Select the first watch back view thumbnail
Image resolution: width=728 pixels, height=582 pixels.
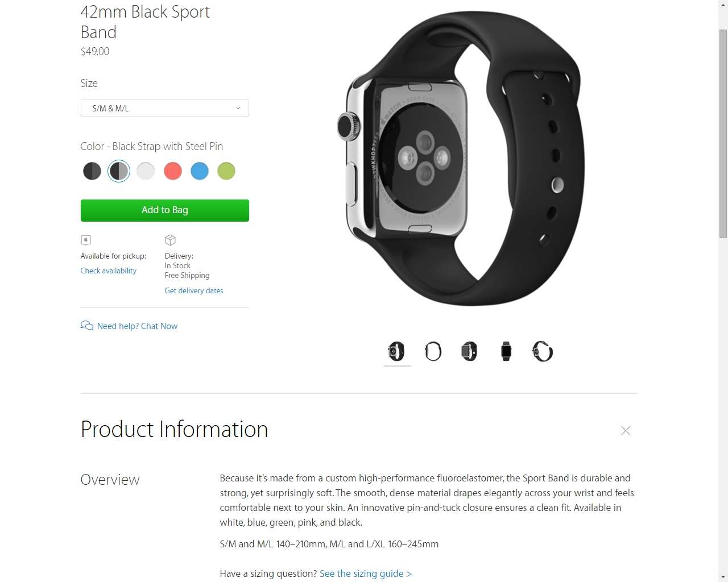pyautogui.click(x=397, y=351)
